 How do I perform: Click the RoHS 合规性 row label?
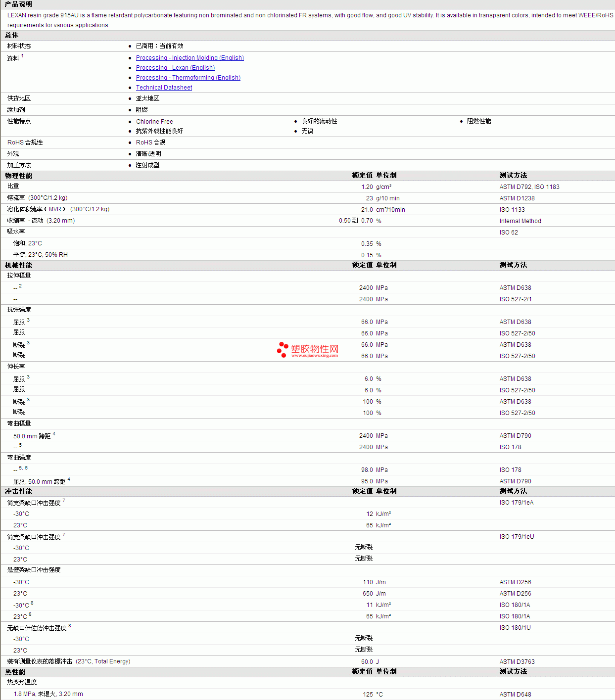tap(25, 142)
